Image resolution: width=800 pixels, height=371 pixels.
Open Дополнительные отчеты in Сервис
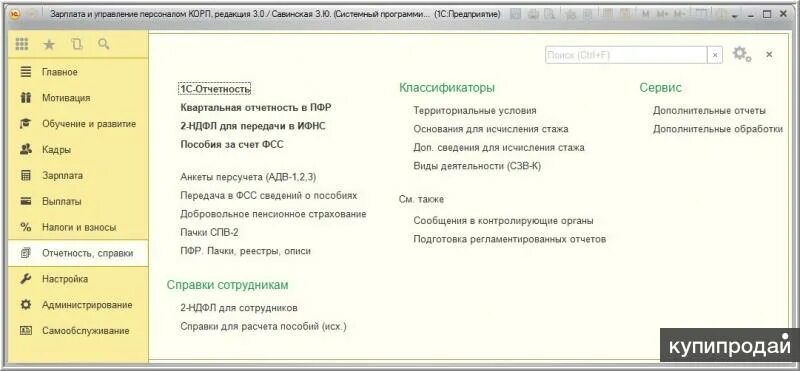(709, 110)
